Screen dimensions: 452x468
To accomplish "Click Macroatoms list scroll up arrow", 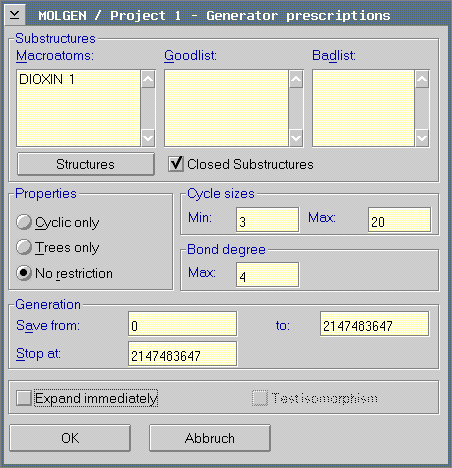I will 148,79.
